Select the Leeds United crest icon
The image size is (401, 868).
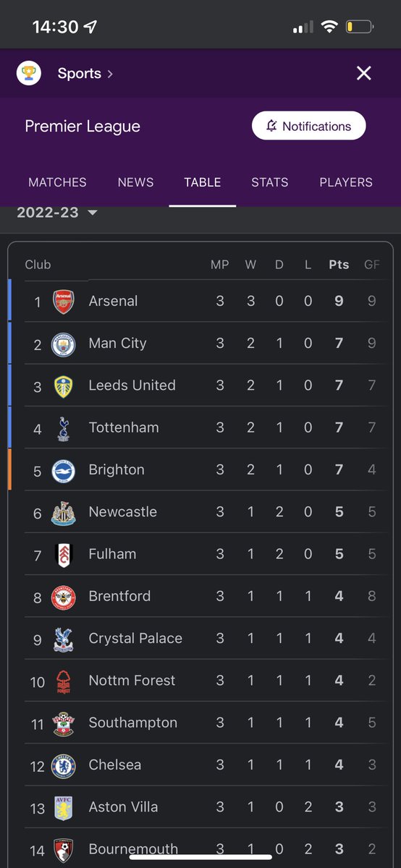[64, 386]
